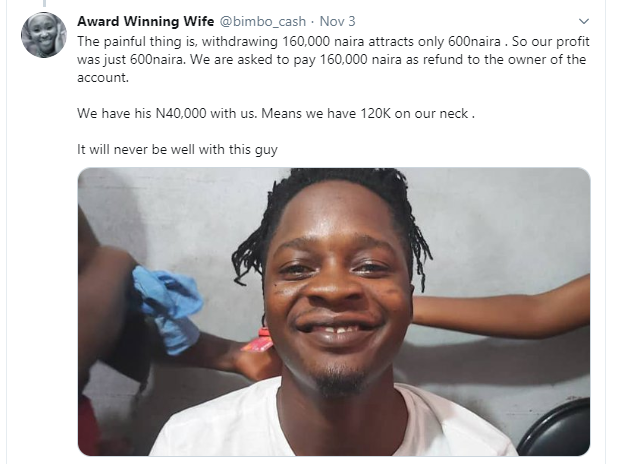Open the attached photo of the smiling man

[x=333, y=311]
